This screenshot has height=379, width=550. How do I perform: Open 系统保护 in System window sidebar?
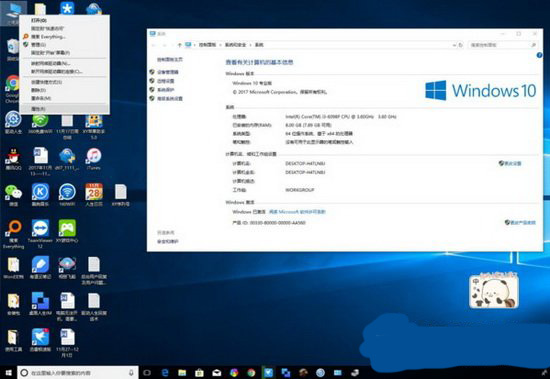click(166, 90)
